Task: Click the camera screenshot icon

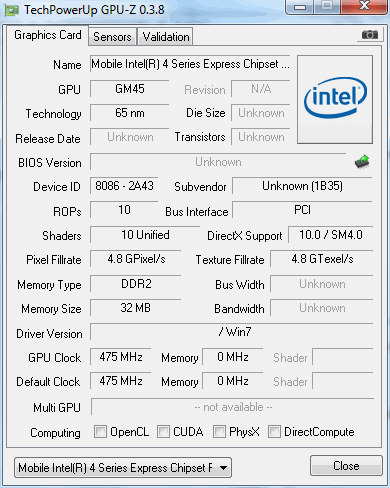Action: (x=370, y=34)
